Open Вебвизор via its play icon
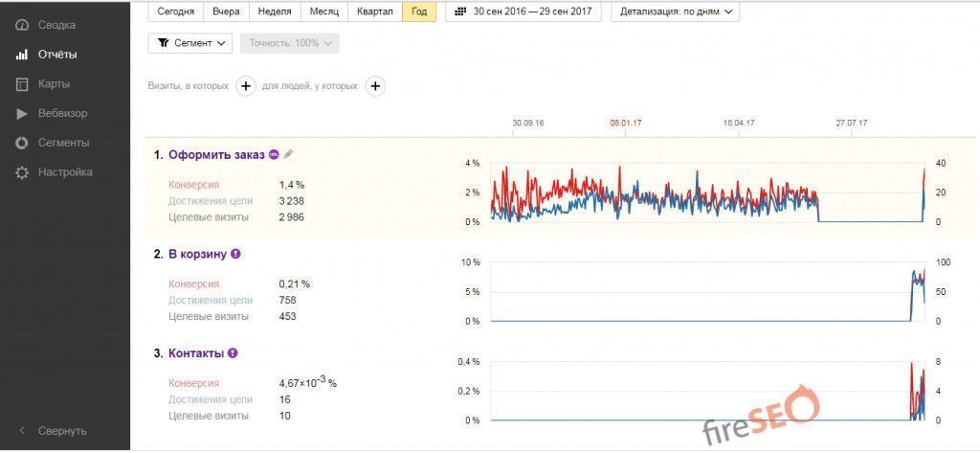Image resolution: width=980 pixels, height=453 pixels. [x=21, y=113]
